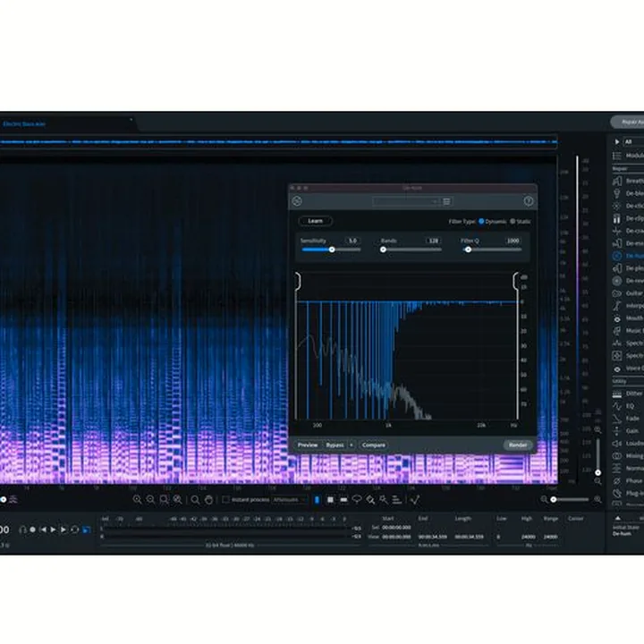Open the De-reverb module

(628, 281)
